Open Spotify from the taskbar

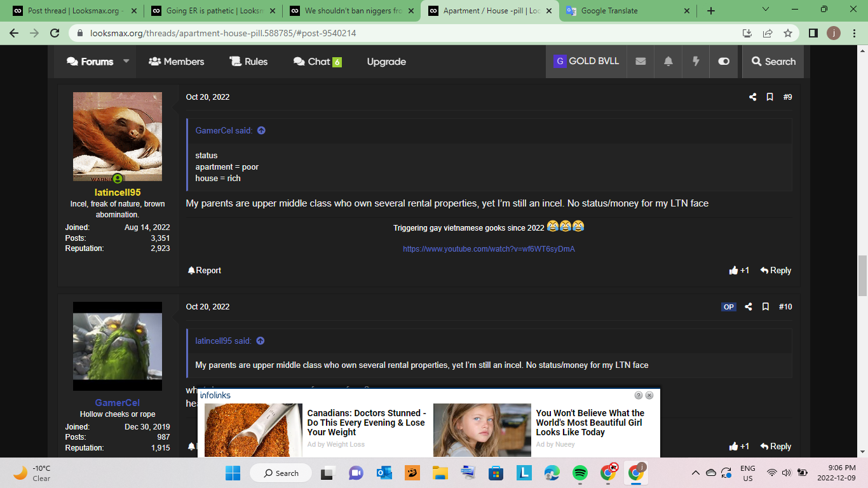[x=580, y=473]
